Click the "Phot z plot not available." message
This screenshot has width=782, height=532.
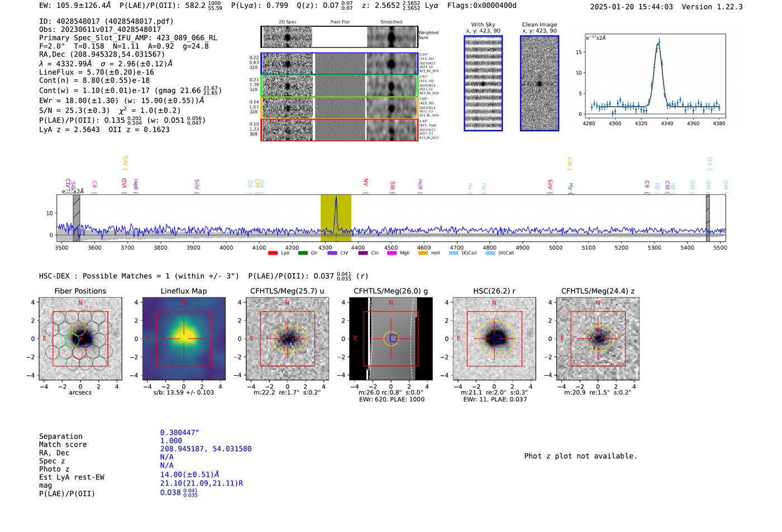click(x=580, y=456)
